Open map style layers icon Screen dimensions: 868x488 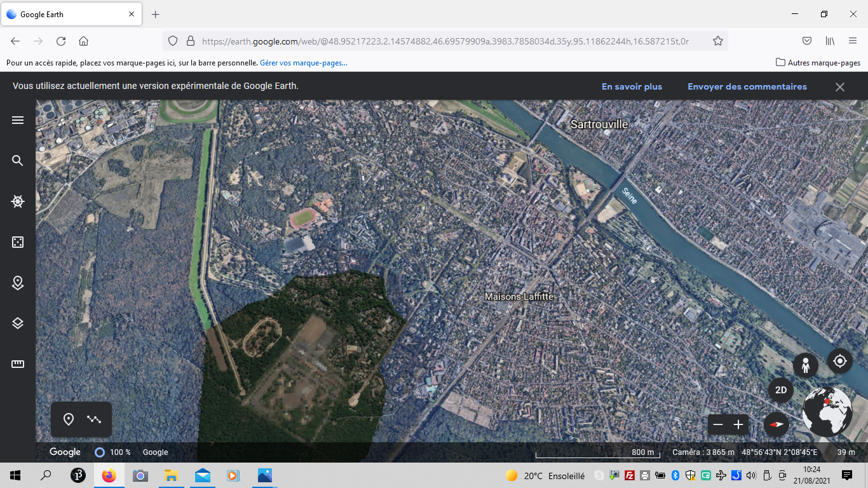(x=18, y=323)
